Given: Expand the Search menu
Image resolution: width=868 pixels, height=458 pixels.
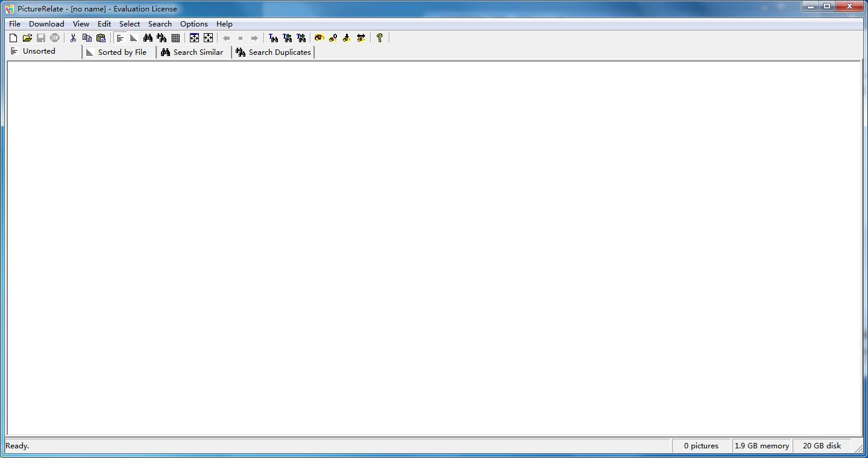Looking at the screenshot, I should click(x=160, y=24).
